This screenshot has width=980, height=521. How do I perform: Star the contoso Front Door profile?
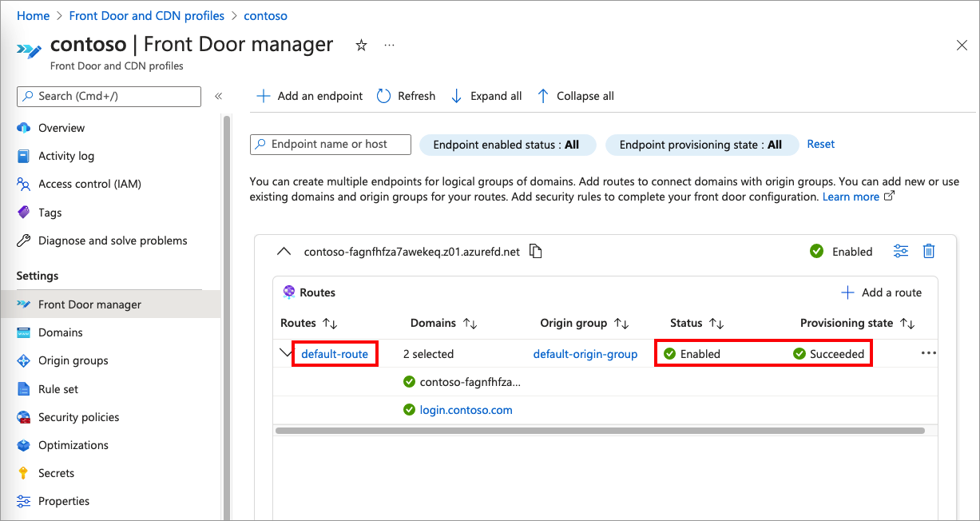tap(361, 46)
